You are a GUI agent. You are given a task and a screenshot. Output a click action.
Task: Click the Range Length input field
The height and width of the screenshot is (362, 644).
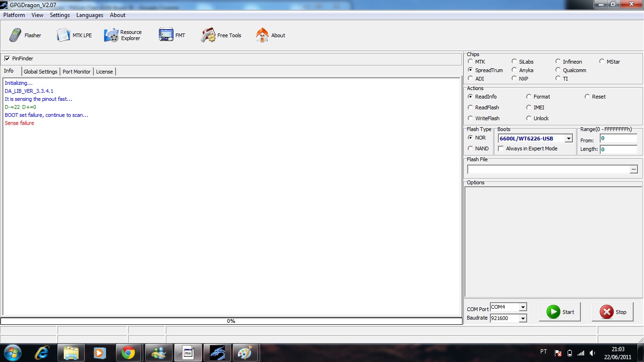(x=618, y=149)
